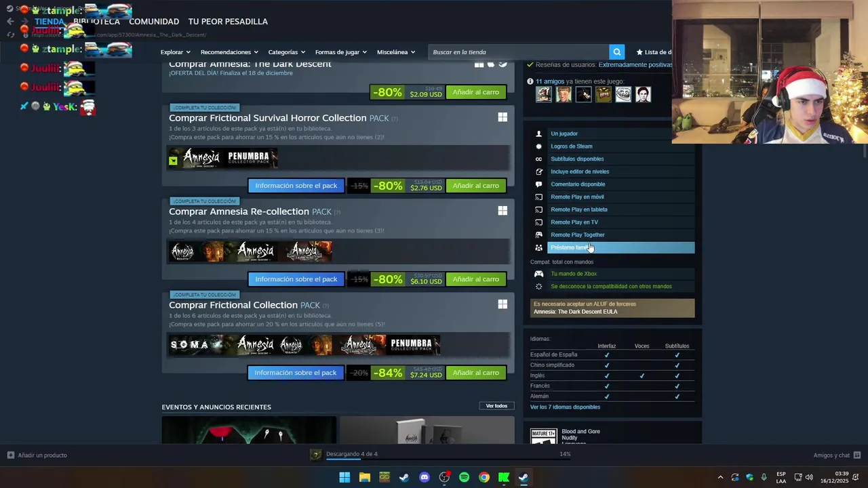Add Frictional Survival Horror Collection to cart
868x488 pixels.
475,186
